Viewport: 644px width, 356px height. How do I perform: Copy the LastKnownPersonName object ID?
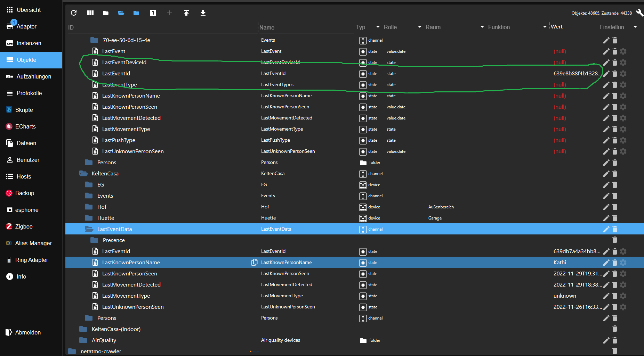pos(254,263)
